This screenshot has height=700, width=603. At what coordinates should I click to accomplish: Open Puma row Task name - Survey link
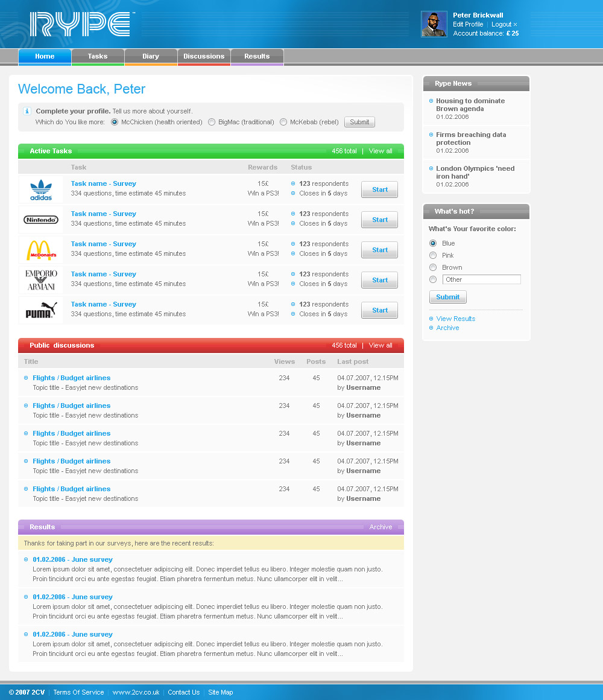click(104, 305)
